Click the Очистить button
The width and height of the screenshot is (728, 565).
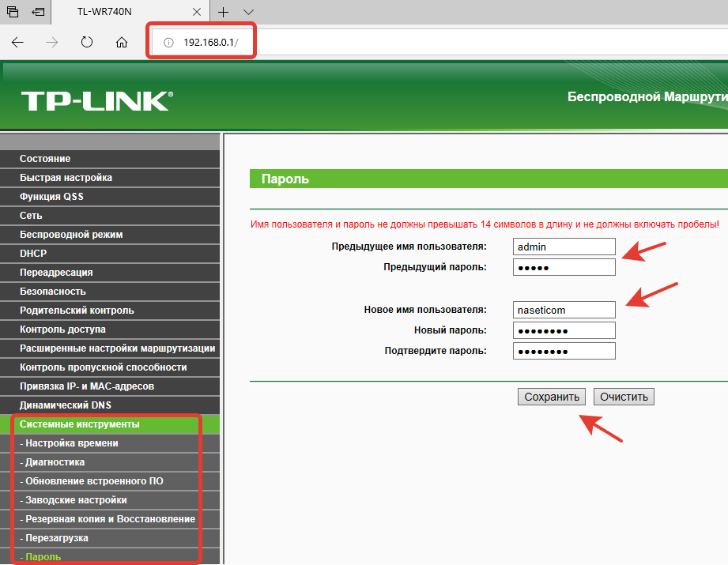coord(624,397)
